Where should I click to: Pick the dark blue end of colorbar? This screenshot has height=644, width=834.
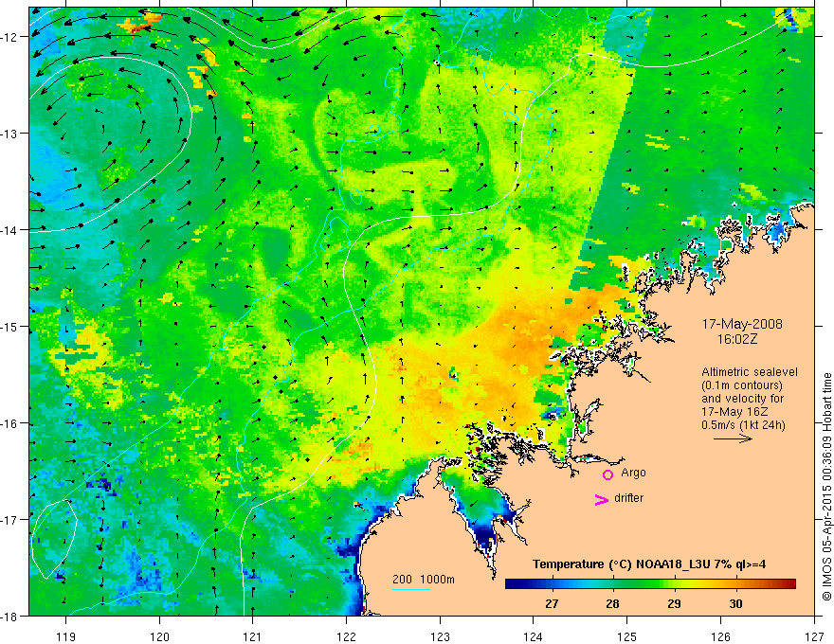(511, 584)
